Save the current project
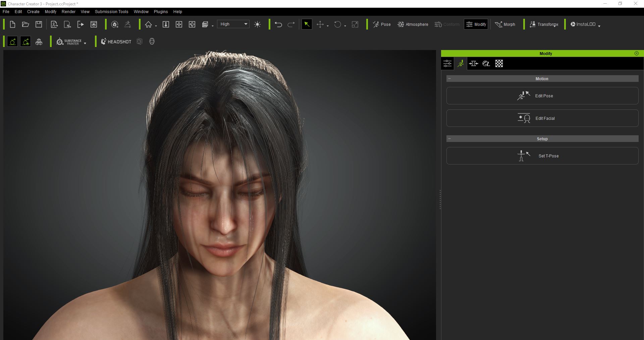 [x=39, y=24]
